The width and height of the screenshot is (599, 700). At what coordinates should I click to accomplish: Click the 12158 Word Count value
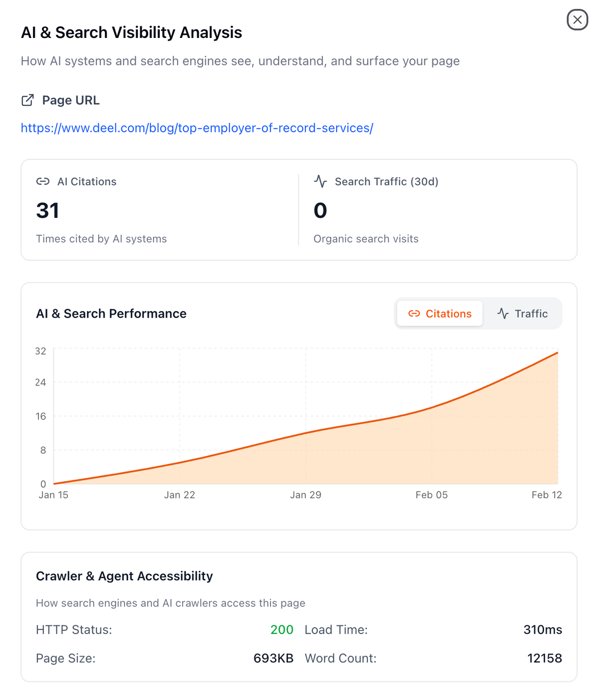(544, 658)
